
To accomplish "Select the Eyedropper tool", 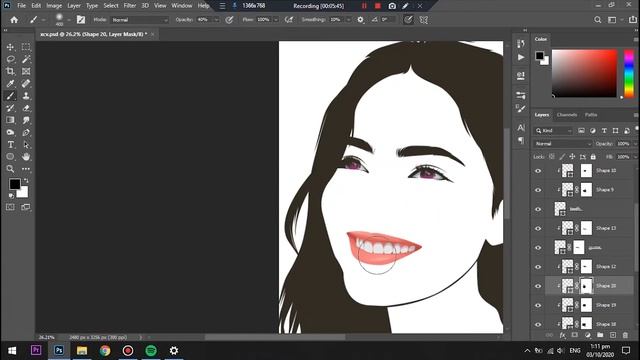I will 10,84.
